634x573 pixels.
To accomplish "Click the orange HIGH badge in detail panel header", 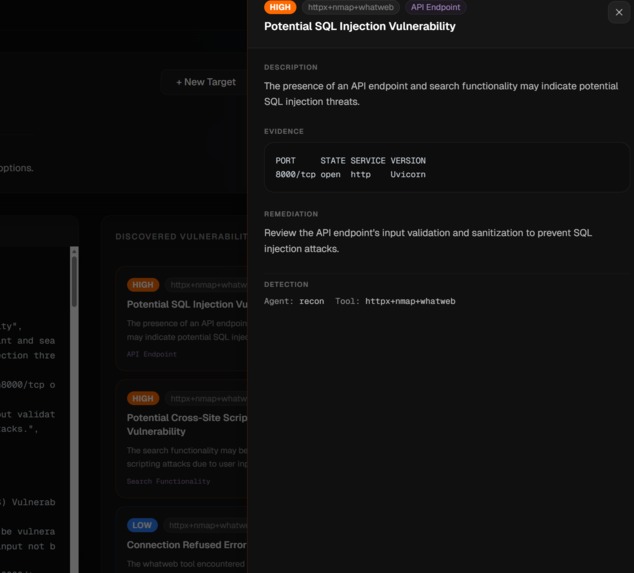I will tap(280, 7).
